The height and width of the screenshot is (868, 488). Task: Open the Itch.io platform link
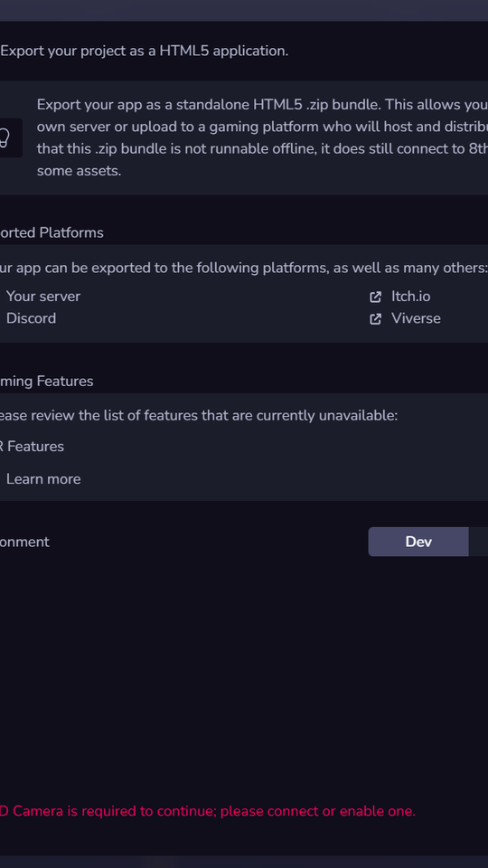(410, 297)
